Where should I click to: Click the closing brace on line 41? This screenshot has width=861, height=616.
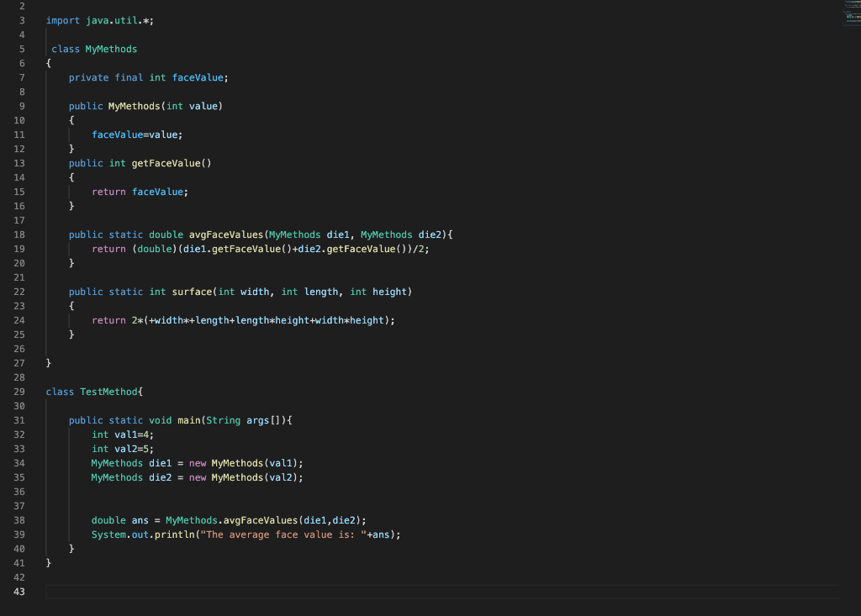pos(48,563)
